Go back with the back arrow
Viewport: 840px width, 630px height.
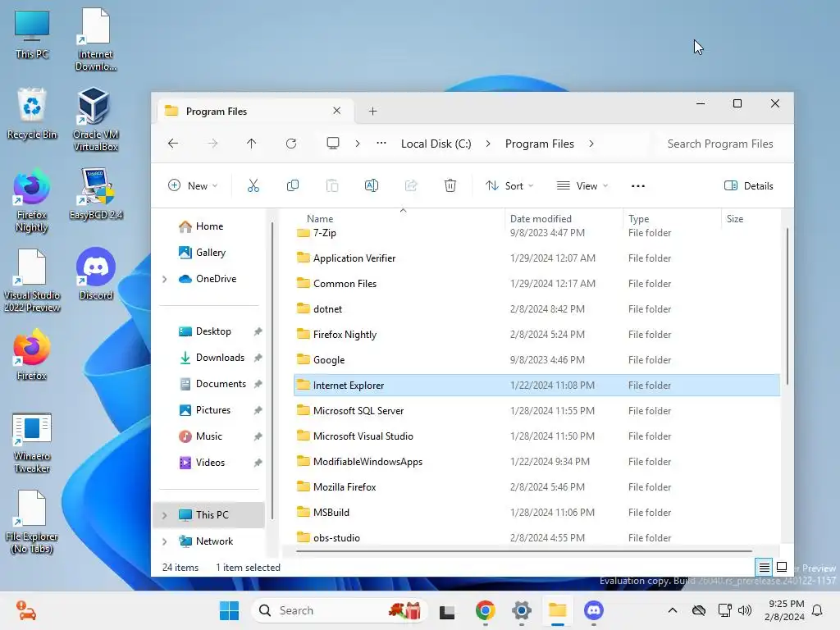(x=173, y=144)
